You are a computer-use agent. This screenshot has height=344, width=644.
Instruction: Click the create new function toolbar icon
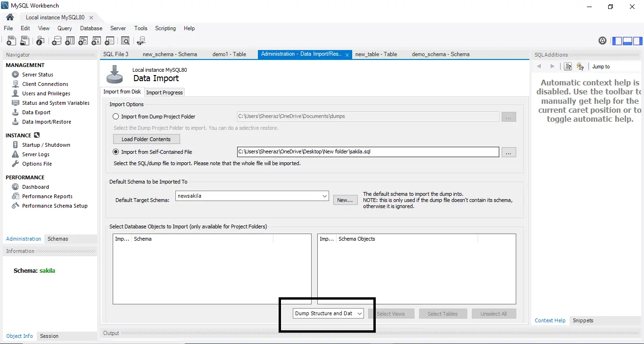coord(109,41)
